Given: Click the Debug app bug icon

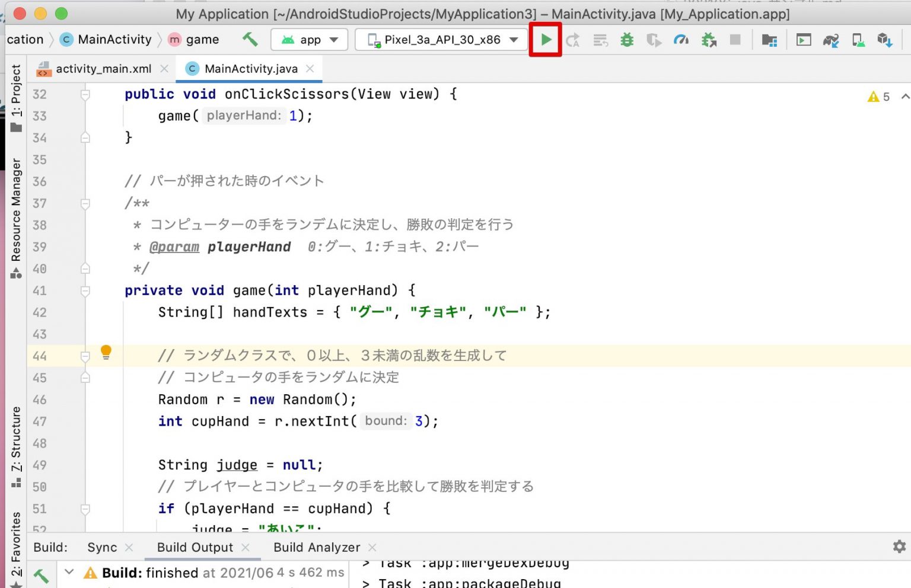Looking at the screenshot, I should pyautogui.click(x=627, y=40).
